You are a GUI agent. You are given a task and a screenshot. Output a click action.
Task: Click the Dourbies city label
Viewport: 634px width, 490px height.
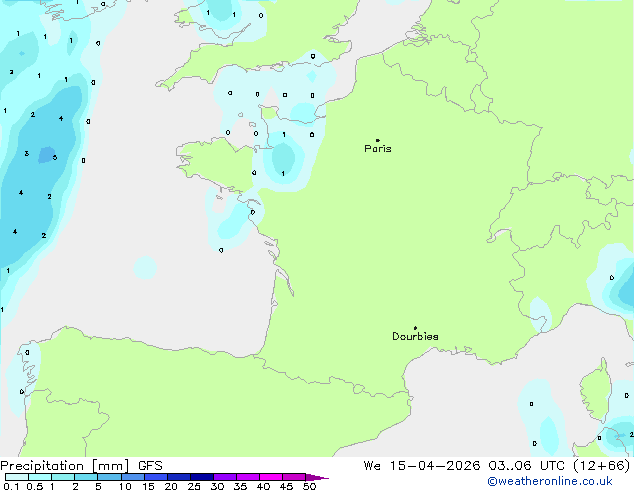[415, 336]
